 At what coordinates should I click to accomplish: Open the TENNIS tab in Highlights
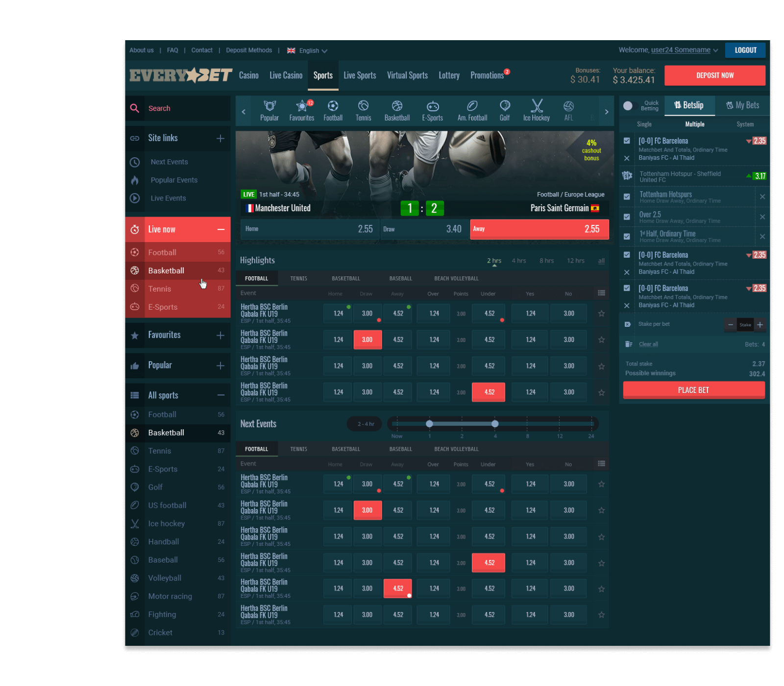pyautogui.click(x=298, y=278)
